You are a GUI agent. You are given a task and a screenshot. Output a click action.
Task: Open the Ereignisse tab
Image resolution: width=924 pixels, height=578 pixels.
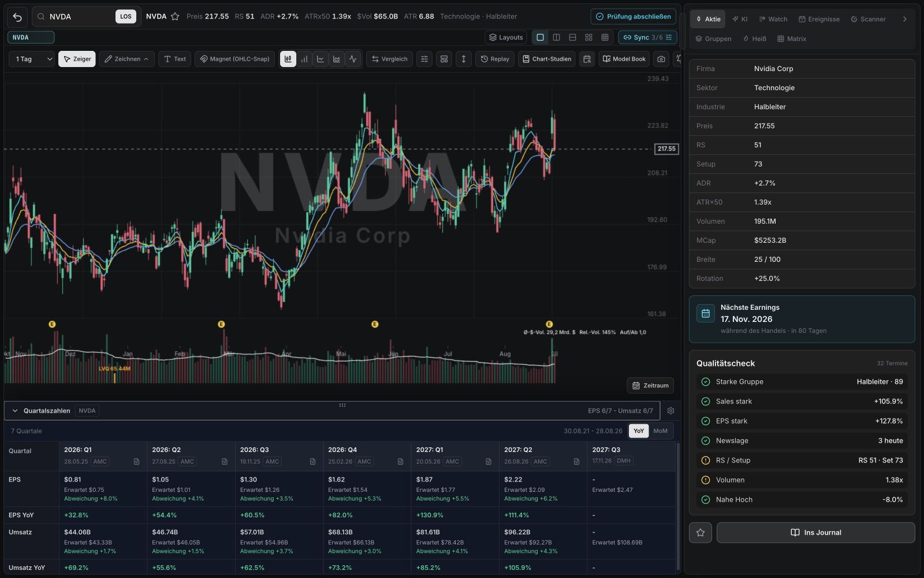tap(819, 19)
